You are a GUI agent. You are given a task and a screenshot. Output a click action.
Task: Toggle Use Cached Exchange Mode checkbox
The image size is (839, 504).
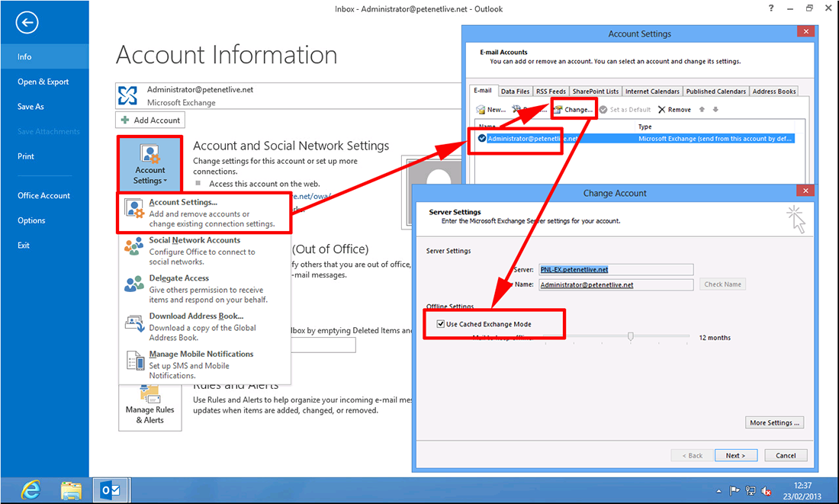(440, 324)
